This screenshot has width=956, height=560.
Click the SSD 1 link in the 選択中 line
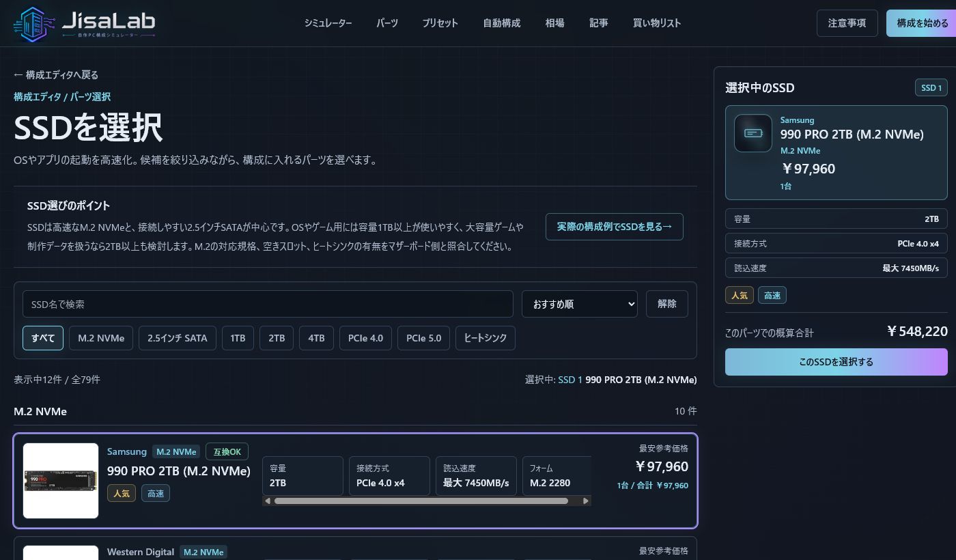[x=570, y=380]
